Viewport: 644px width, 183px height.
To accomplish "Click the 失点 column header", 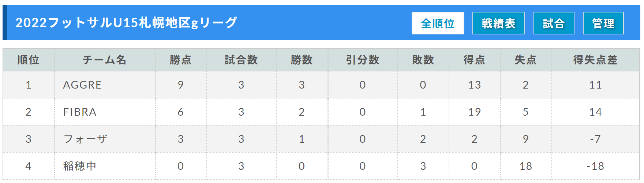I will 526,60.
